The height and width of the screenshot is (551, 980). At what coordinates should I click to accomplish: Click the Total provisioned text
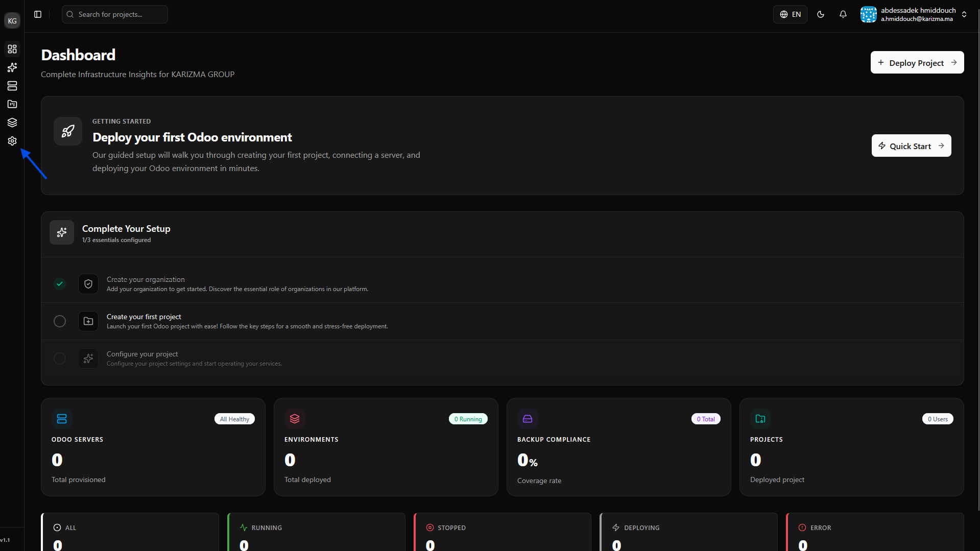click(79, 480)
